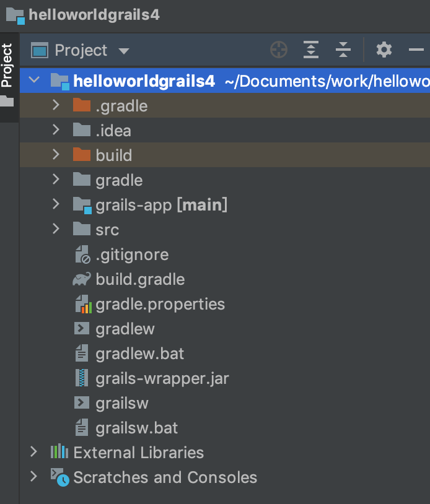The height and width of the screenshot is (504, 430).
Task: Expand the build folder
Action: 56,154
